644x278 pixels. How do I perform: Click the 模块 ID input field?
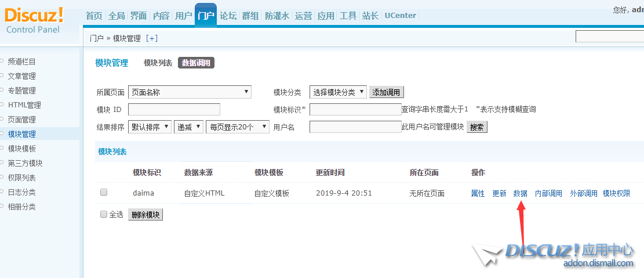(x=174, y=109)
